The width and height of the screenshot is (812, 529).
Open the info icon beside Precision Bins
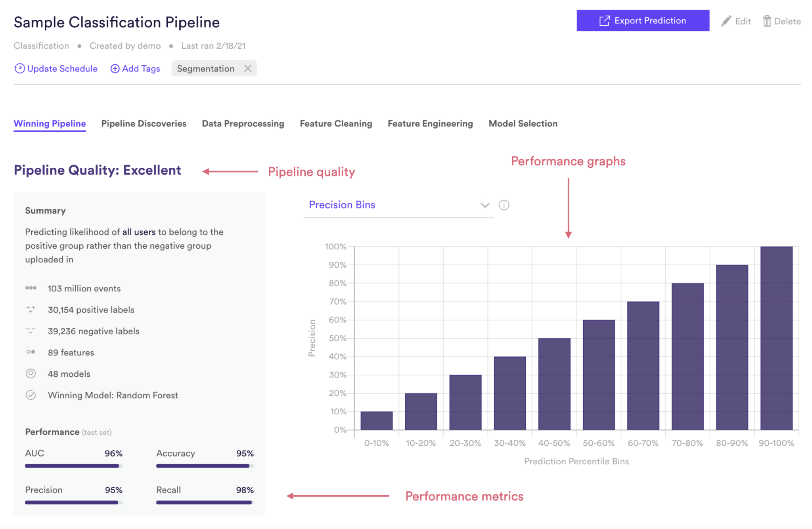click(x=504, y=205)
